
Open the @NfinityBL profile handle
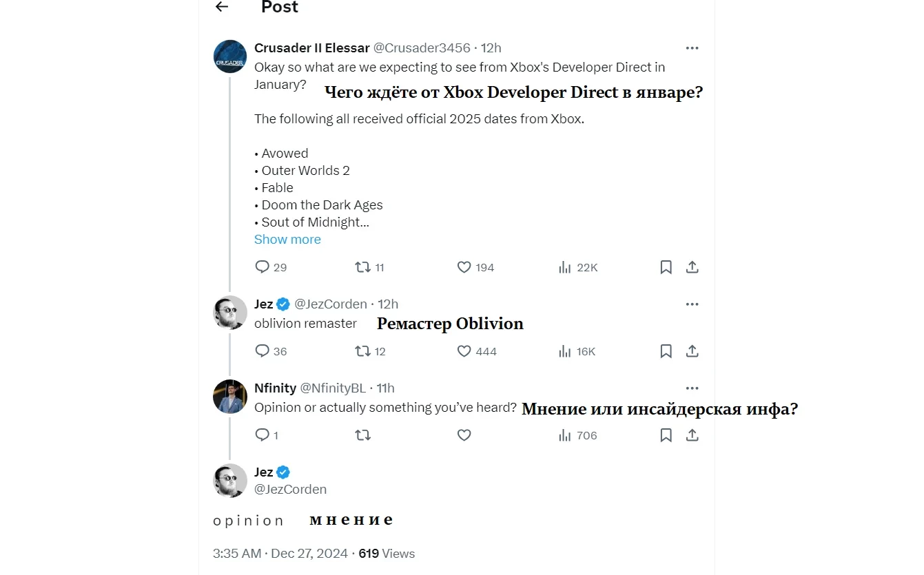[x=333, y=388]
